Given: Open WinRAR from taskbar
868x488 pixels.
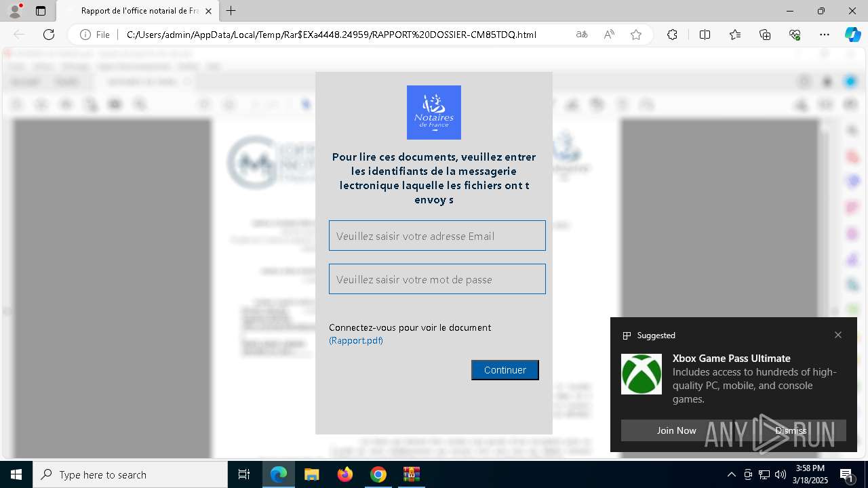Looking at the screenshot, I should point(412,474).
